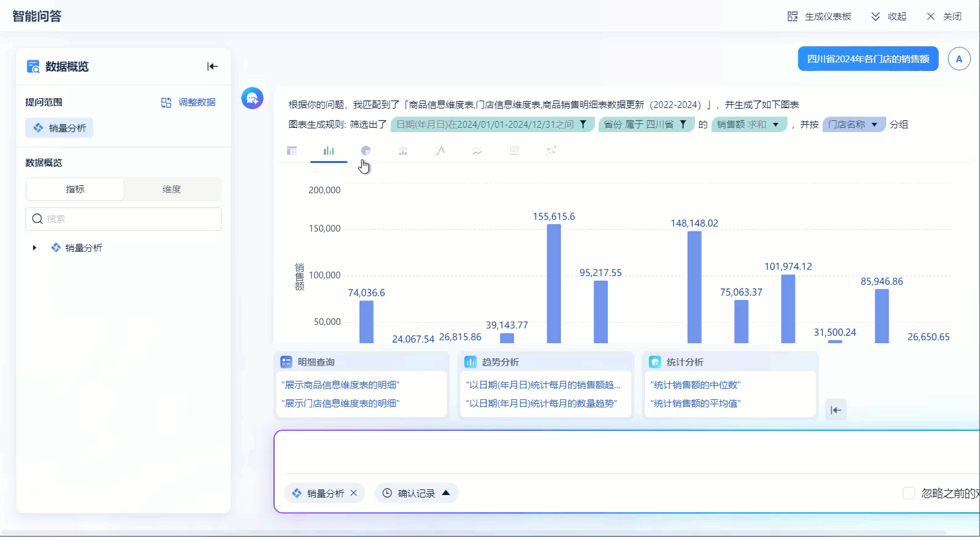The width and height of the screenshot is (980, 537).
Task: Click the 数据概览 panel header icon
Action: (33, 67)
